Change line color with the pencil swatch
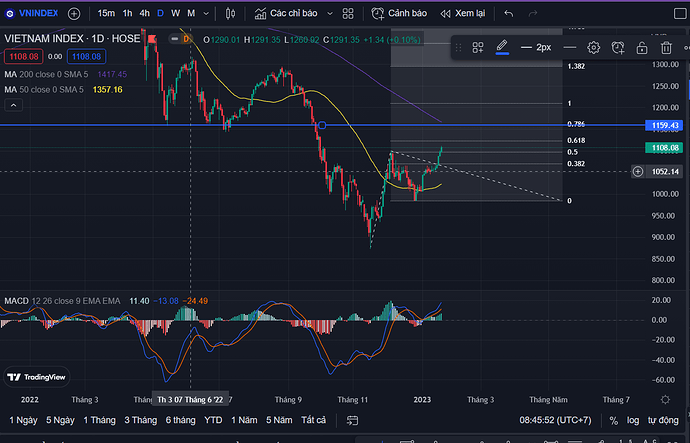Image resolution: width=690 pixels, height=443 pixels. coord(503,48)
